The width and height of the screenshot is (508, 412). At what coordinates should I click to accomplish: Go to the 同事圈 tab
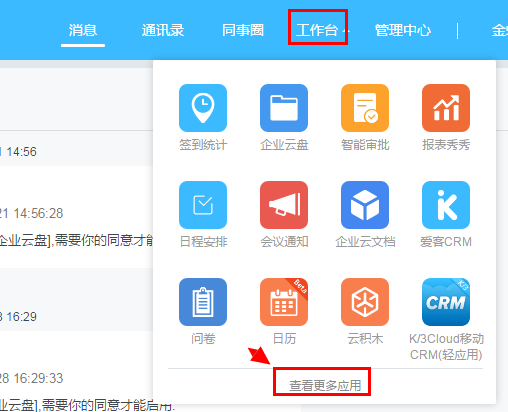point(243,30)
